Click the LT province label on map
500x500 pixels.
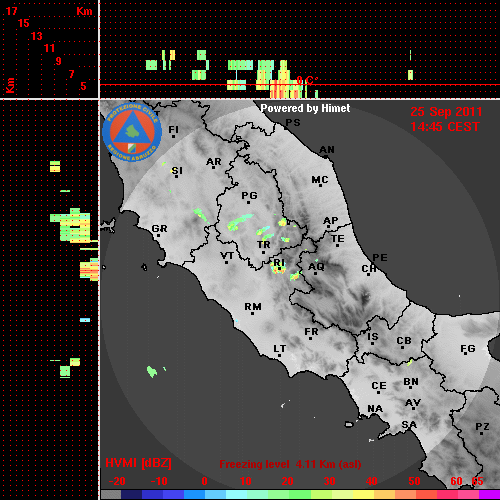pyautogui.click(x=280, y=349)
